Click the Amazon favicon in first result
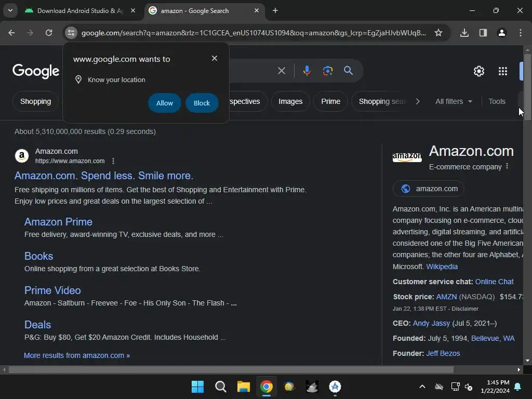532x399 pixels. pos(22,156)
